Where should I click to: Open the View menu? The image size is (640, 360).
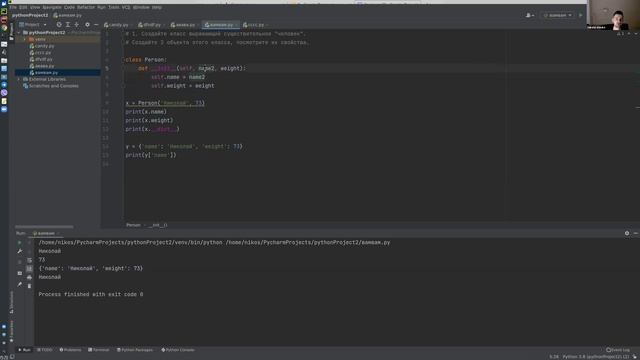tap(35, 7)
